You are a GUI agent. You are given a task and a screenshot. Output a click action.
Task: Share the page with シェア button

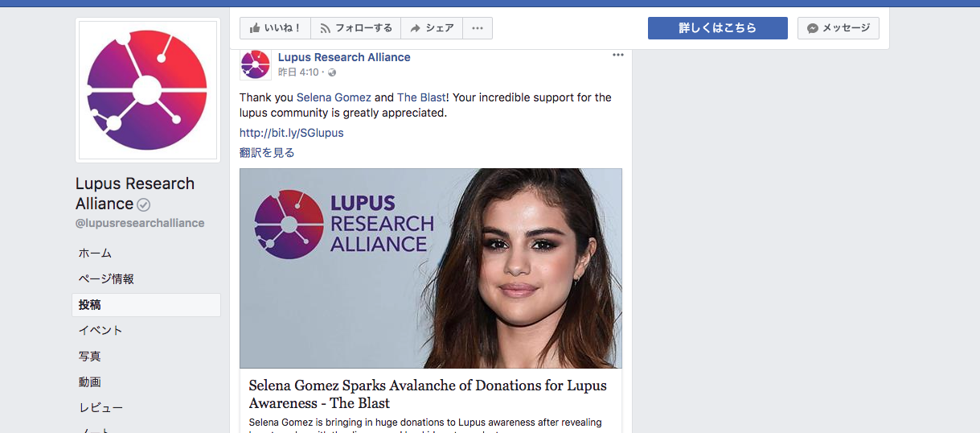(432, 28)
